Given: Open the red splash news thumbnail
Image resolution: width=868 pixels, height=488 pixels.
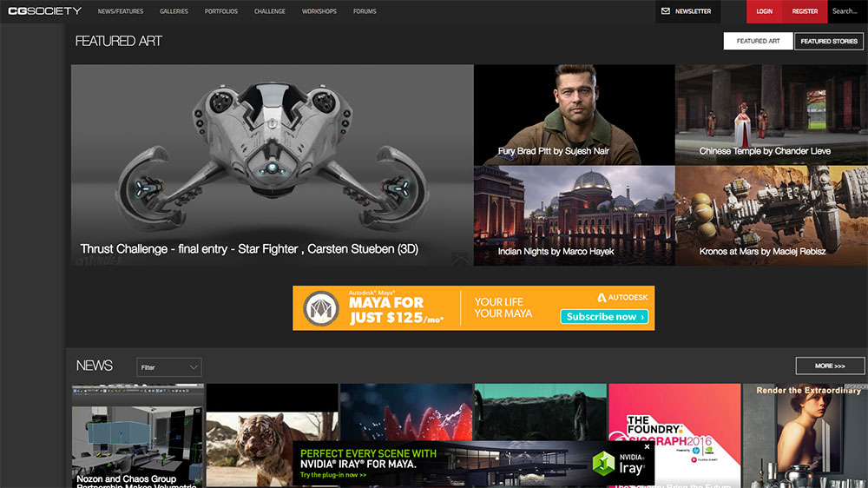Looking at the screenshot, I should pyautogui.click(x=406, y=412).
